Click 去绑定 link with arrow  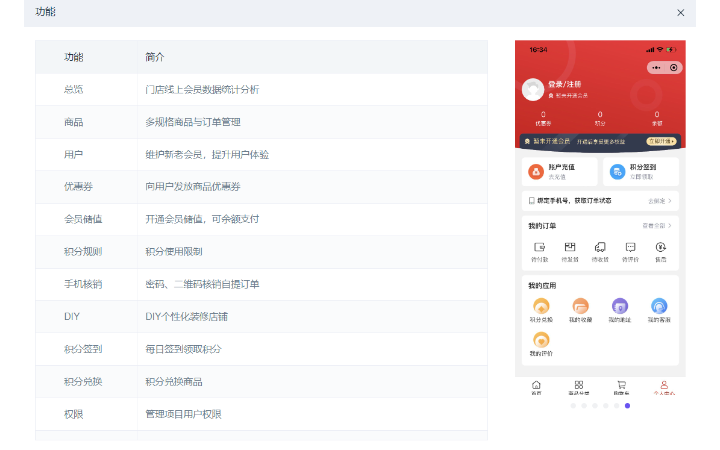(660, 201)
